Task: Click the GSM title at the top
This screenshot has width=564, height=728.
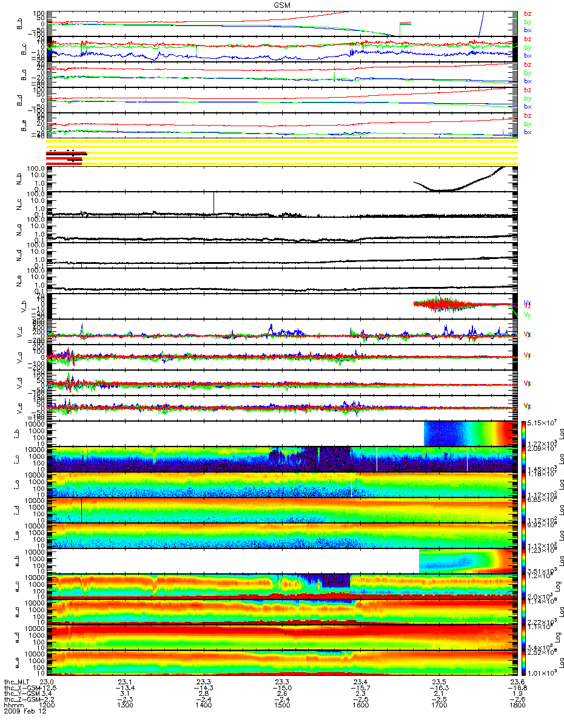Action: 281,4
